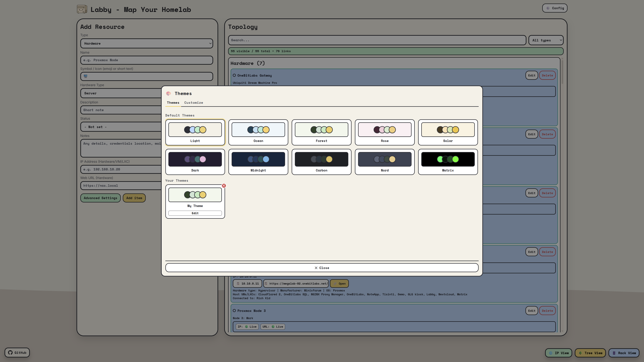Edit the OneBitLabs Gatway entry
Image resolution: width=644 pixels, height=362 pixels.
point(532,75)
